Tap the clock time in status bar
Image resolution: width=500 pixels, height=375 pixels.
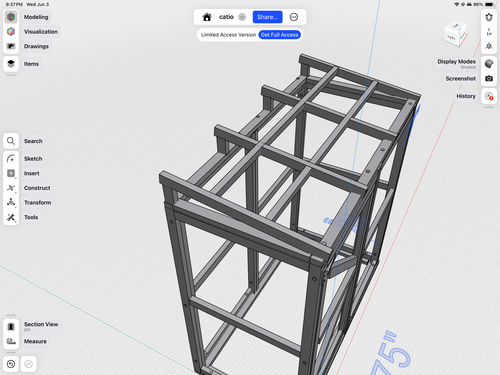[x=14, y=4]
